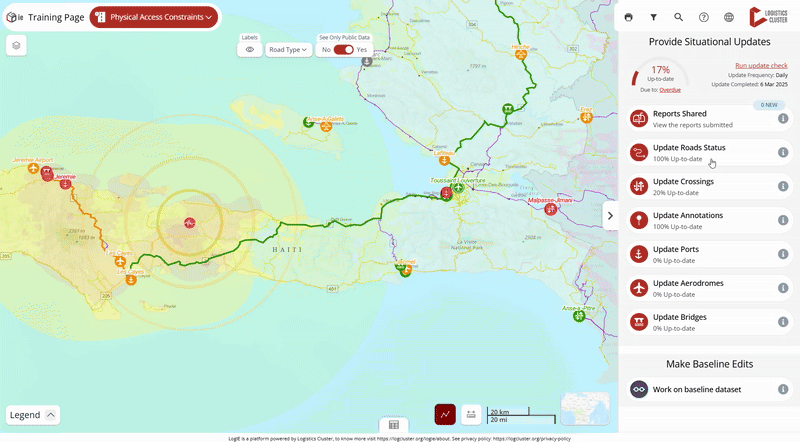Show info for Reports Shared
The width and height of the screenshot is (800, 442).
pos(783,118)
